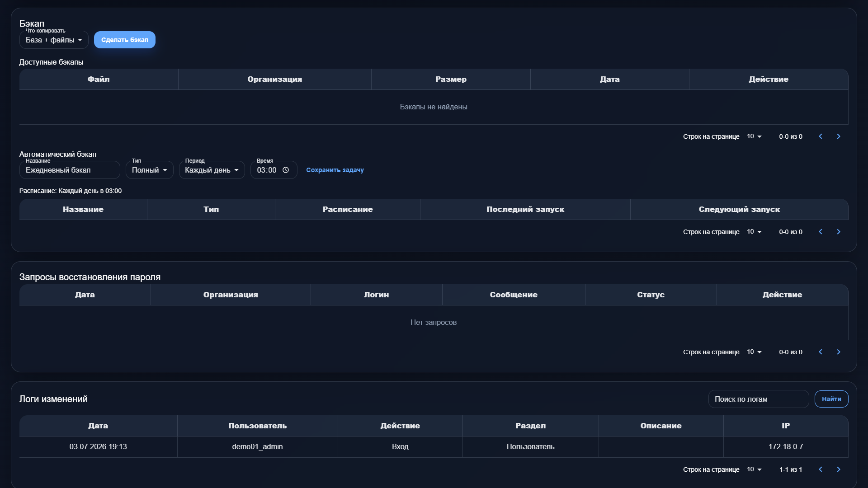Go to previous page of available backups table

coord(821,136)
